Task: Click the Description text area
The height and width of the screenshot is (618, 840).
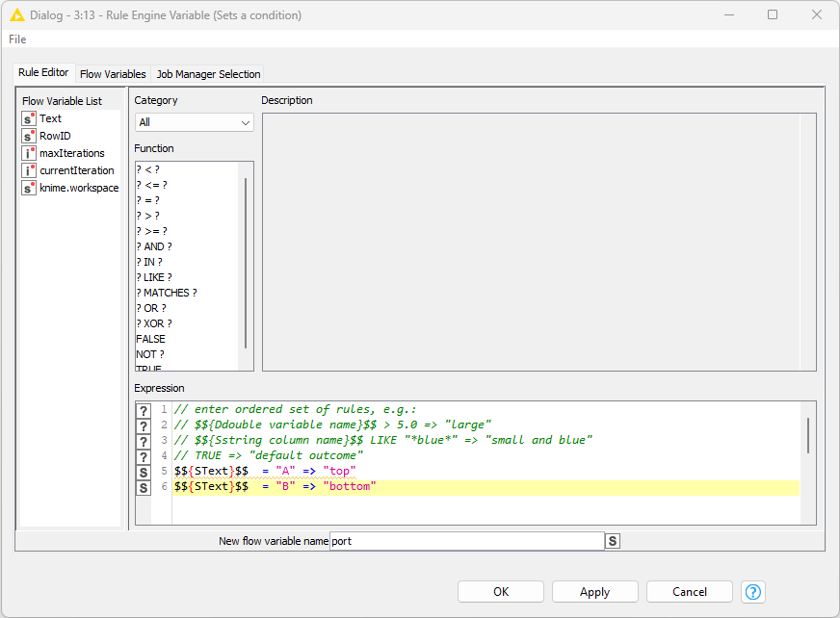Action: click(x=538, y=242)
